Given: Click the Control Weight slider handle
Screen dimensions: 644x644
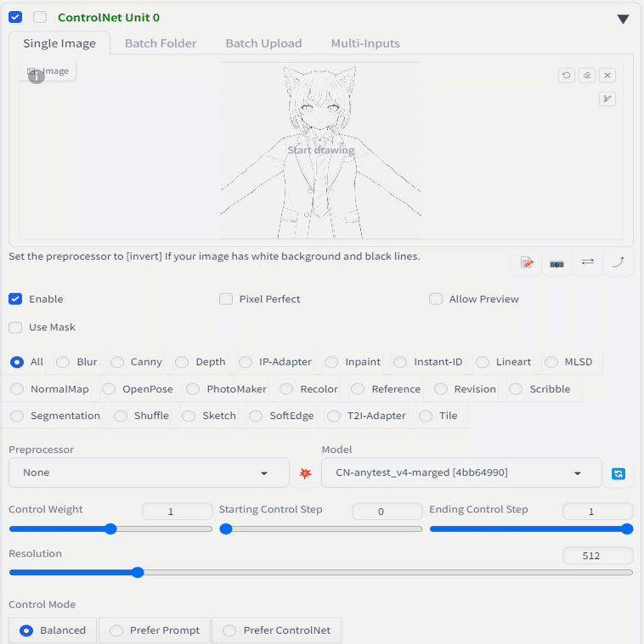Looking at the screenshot, I should [110, 528].
